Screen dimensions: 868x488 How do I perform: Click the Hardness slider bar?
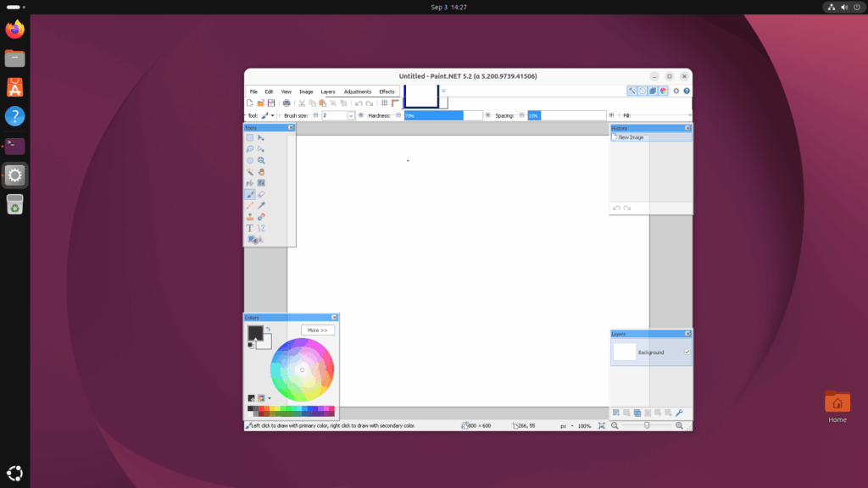click(x=443, y=115)
